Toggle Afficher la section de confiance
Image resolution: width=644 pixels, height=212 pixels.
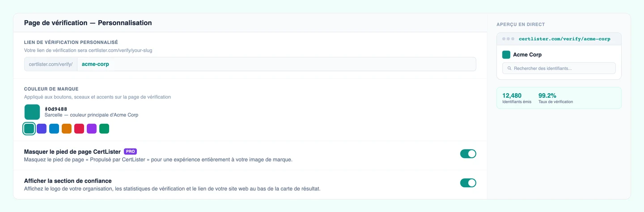[468, 183]
